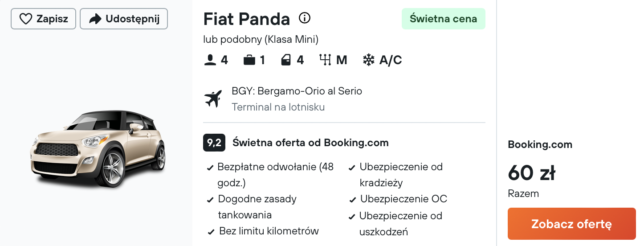This screenshot has height=246, width=644.
Task: Click the 9,2 rating score badge
Action: [x=214, y=143]
